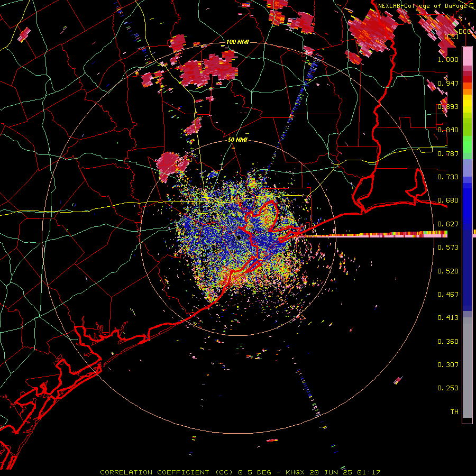Click the "TH" threshold label on the scale

tap(454, 412)
